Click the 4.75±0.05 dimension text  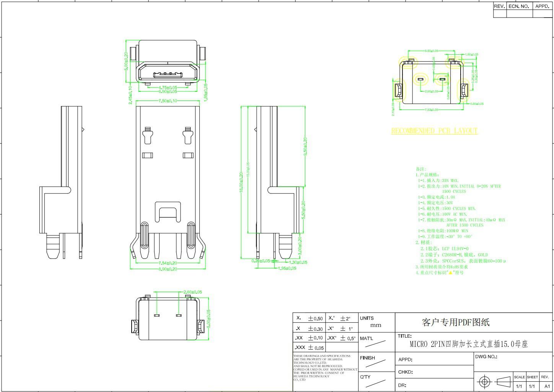point(167,87)
